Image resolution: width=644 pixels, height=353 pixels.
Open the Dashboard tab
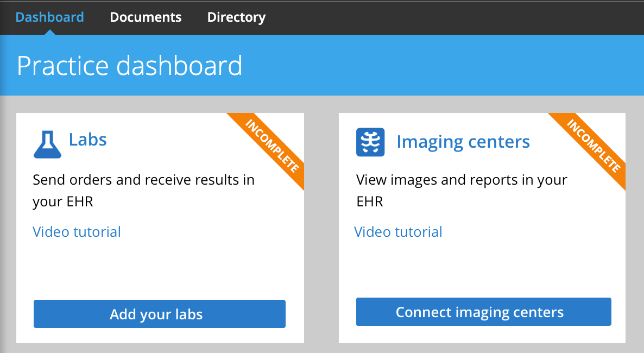[49, 17]
